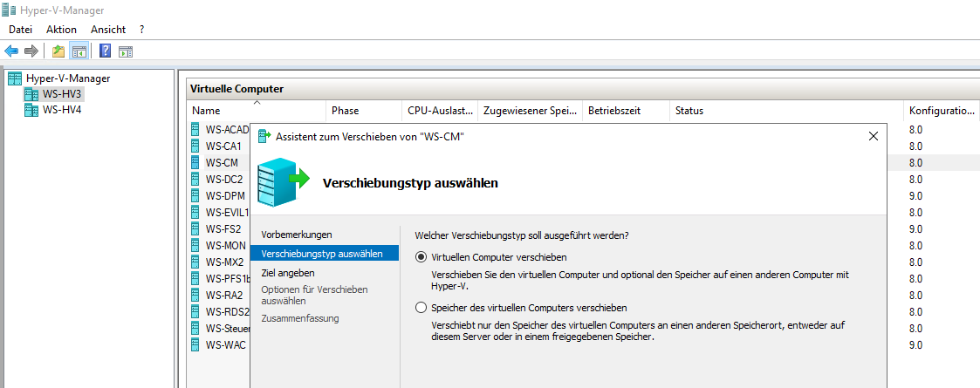980x388 pixels.
Task: Go to the 'Ziel angeben' wizard step
Action: (x=288, y=273)
